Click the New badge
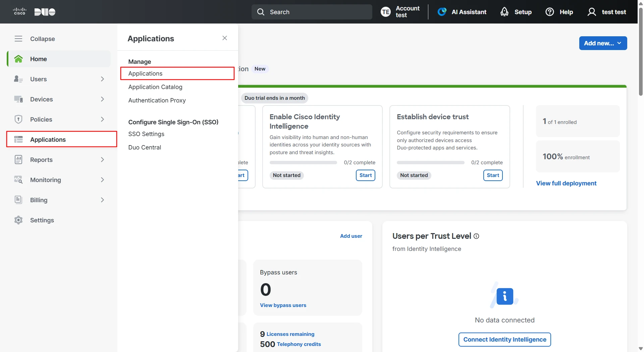This screenshot has height=352, width=644. click(260, 69)
